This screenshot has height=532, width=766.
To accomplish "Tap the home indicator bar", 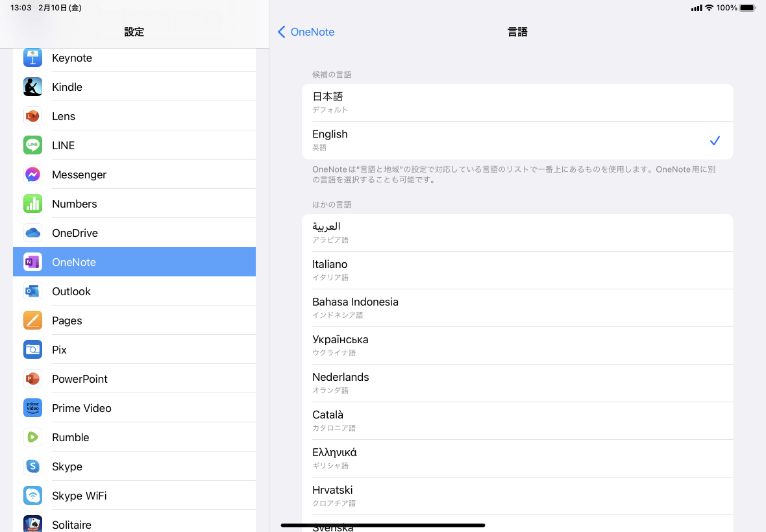I will coord(383,524).
